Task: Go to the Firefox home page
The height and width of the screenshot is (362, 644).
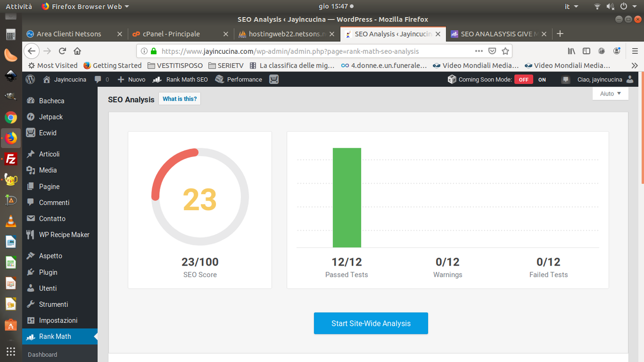Action: click(77, 51)
